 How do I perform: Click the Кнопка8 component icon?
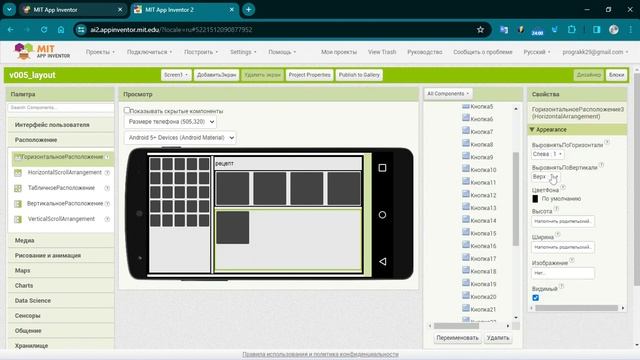pos(466,144)
